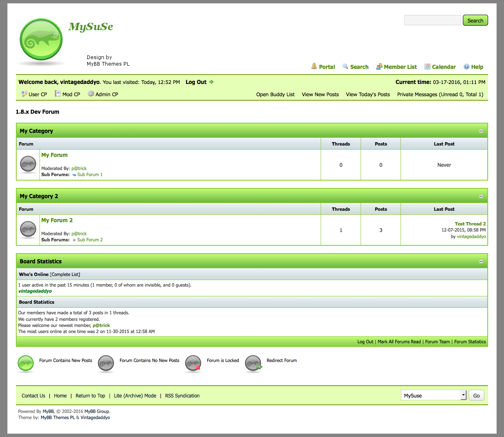
Task: Collapse the Board Statistics section
Action: point(481,262)
